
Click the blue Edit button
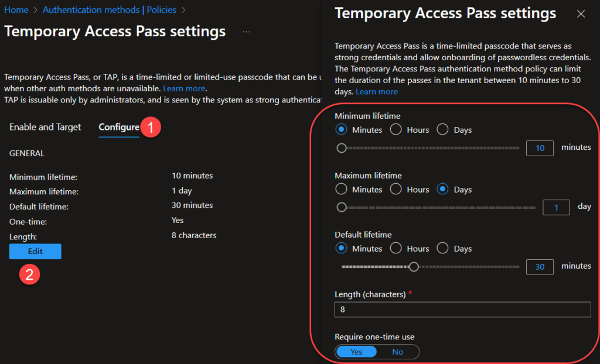coord(35,251)
